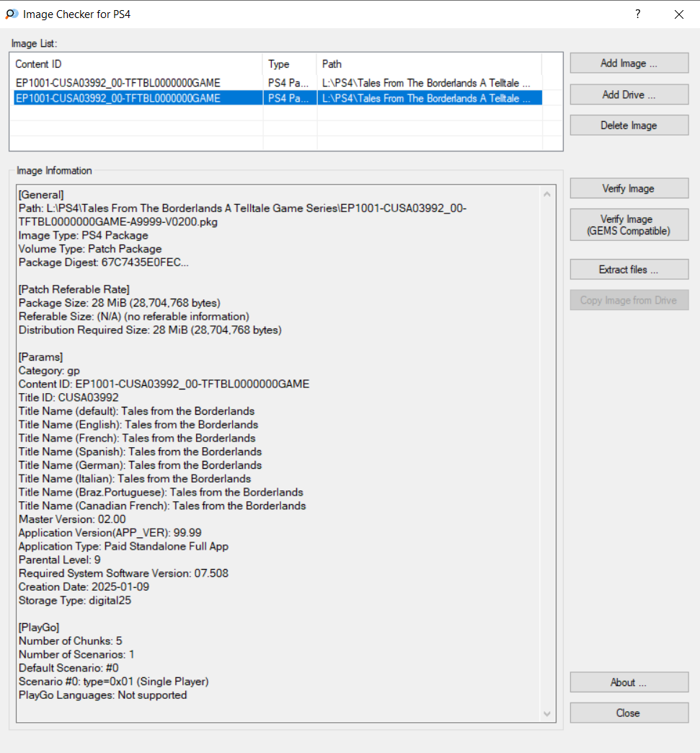The width and height of the screenshot is (700, 753).
Task: Click the Title Name (Canadian French) line
Action: (162, 506)
